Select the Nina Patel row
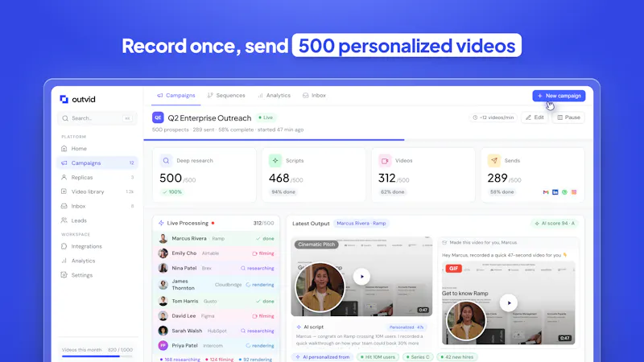Image resolution: width=644 pixels, height=362 pixels. (216, 268)
